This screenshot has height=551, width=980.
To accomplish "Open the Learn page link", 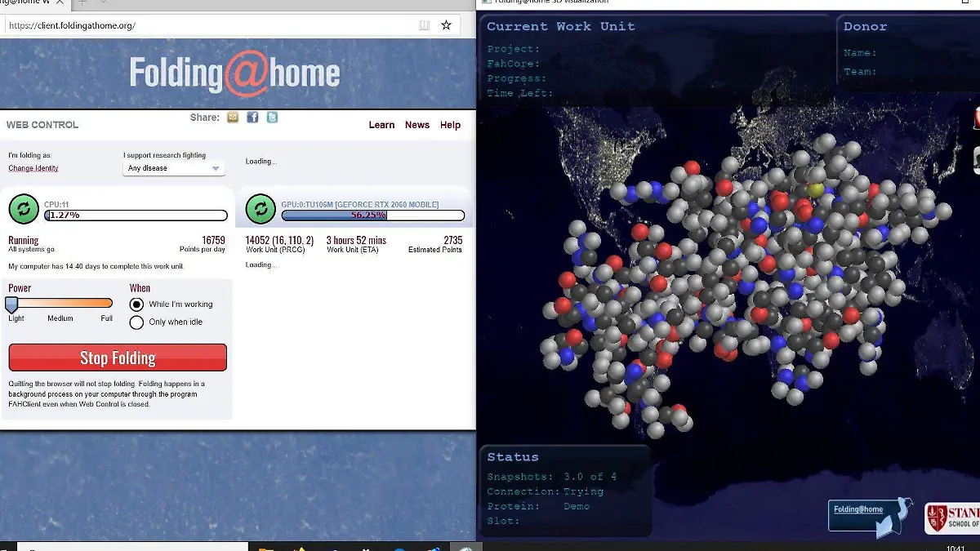I will pos(381,125).
